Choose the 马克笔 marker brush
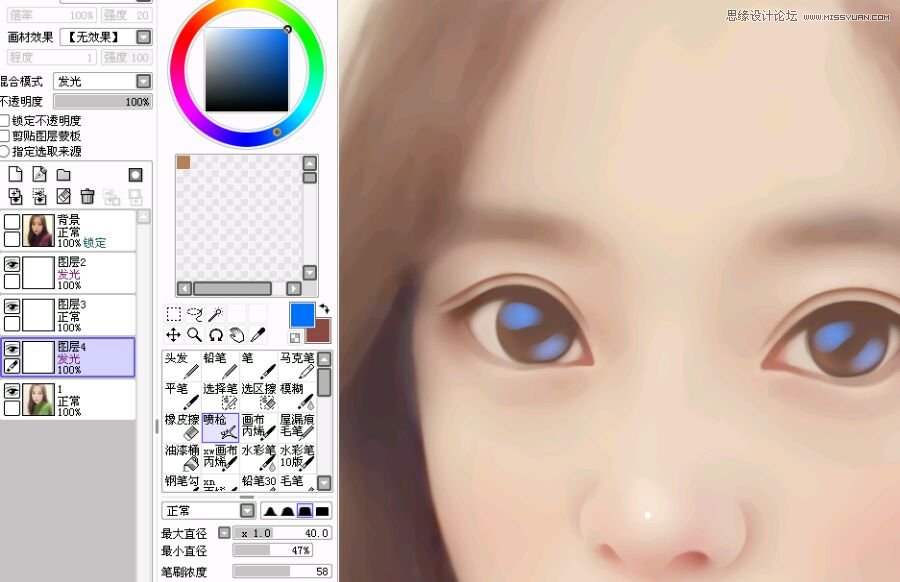This screenshot has width=900, height=582. [297, 365]
